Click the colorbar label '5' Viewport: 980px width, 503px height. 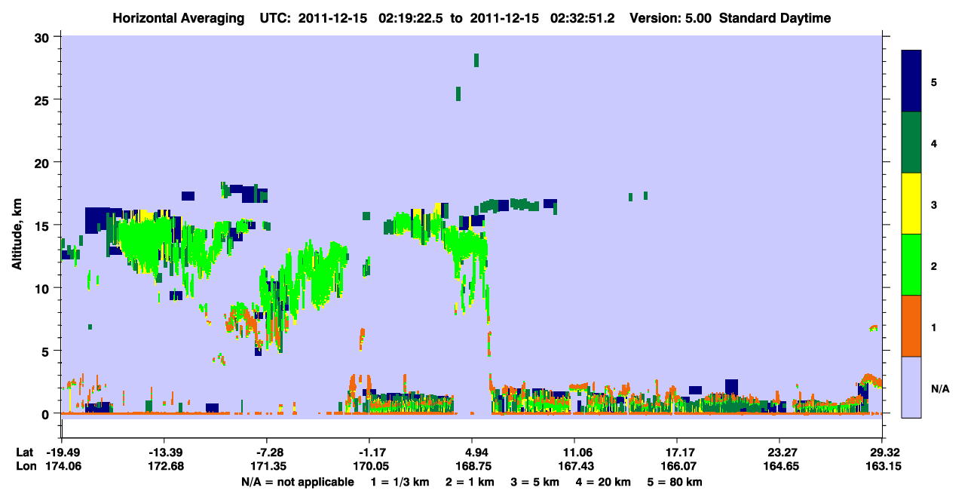pos(934,81)
